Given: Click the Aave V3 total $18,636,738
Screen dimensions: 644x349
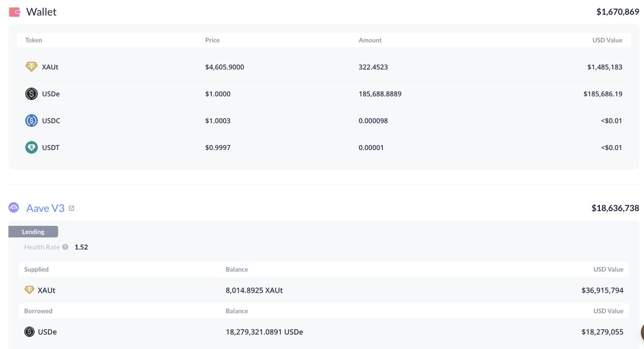Looking at the screenshot, I should point(615,208).
